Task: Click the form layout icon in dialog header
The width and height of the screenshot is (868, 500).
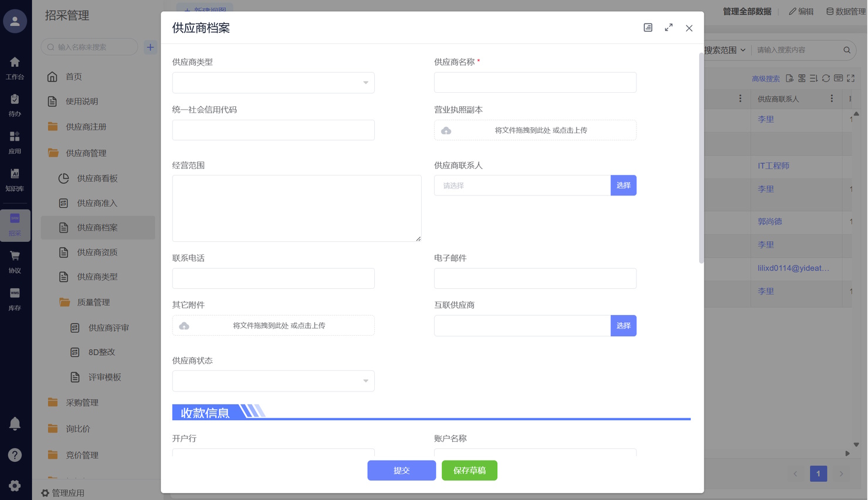Action: click(648, 28)
